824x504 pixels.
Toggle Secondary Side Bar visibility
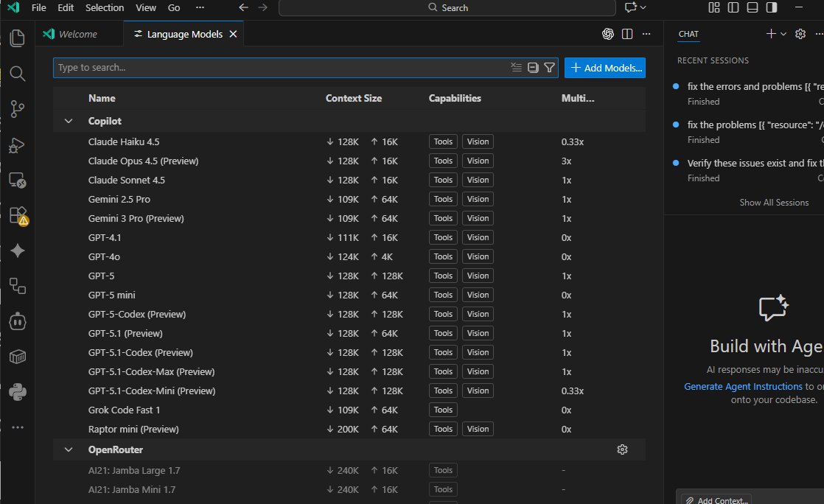pyautogui.click(x=772, y=7)
